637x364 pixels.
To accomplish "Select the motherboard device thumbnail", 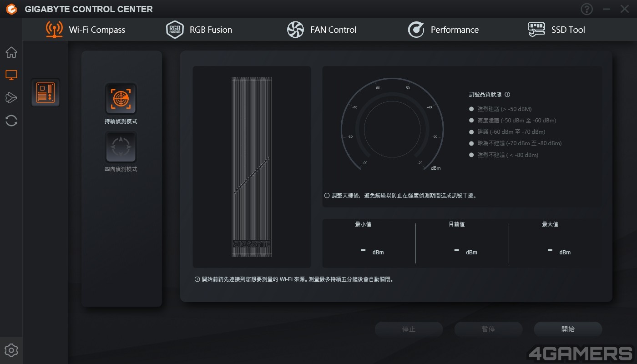I will (x=45, y=93).
